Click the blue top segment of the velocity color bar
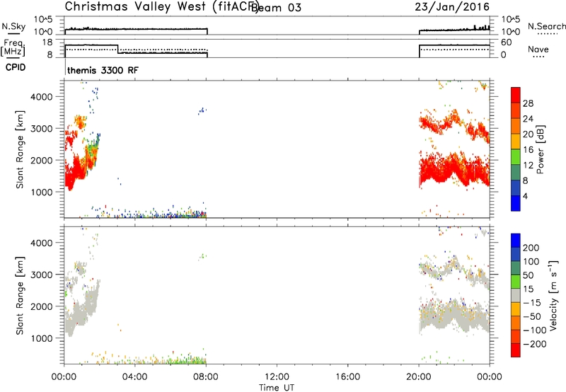566x392 pixels. click(516, 241)
